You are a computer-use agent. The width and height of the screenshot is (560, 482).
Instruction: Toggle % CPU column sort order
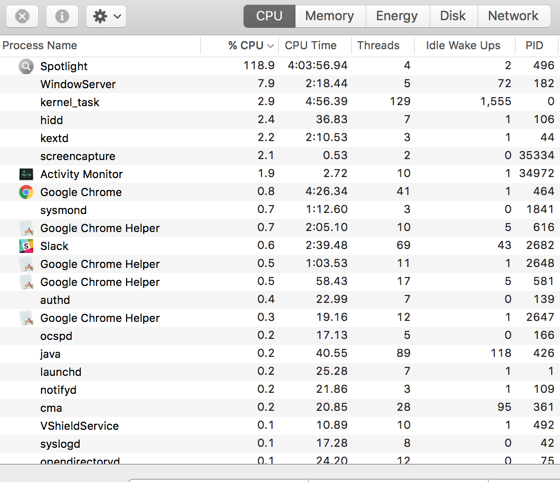tap(240, 45)
